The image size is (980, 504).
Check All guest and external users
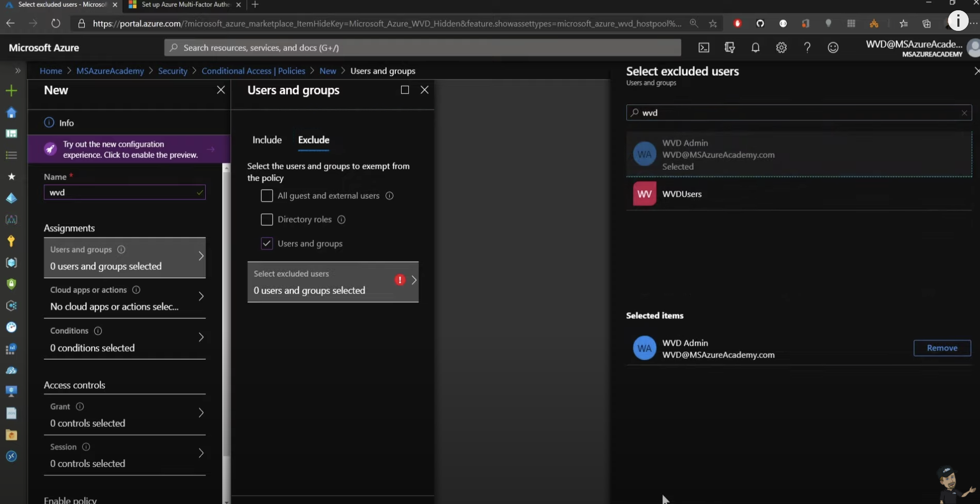(266, 196)
